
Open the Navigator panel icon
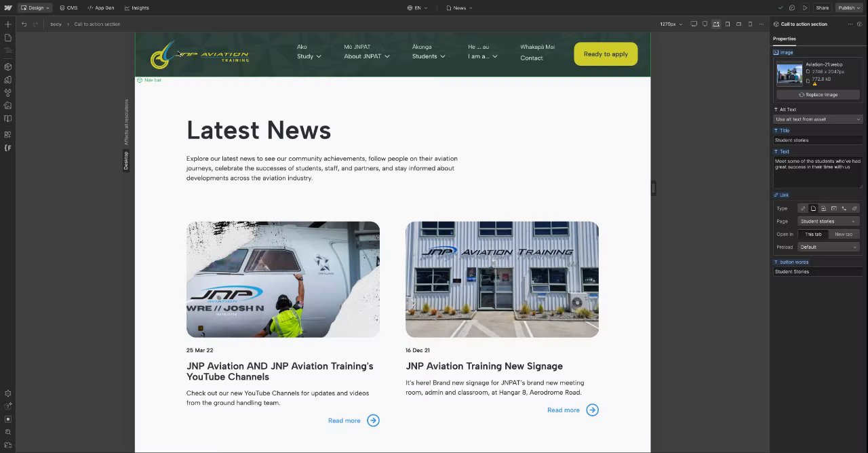[8, 51]
